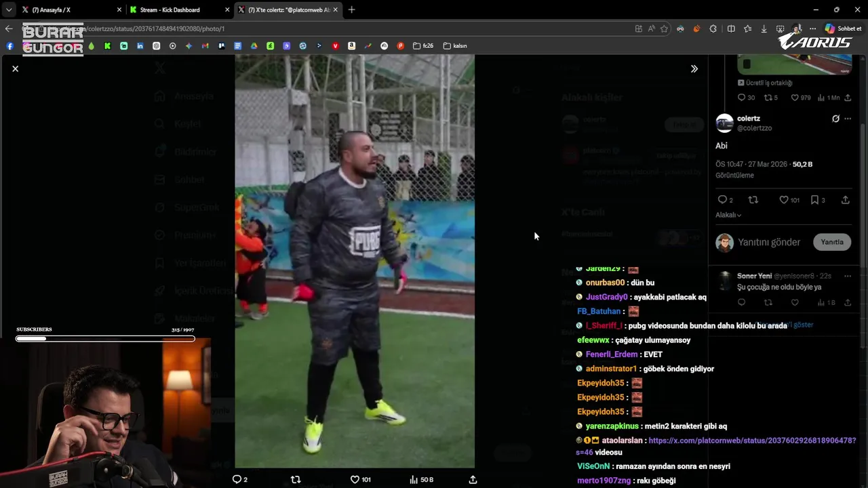Reply icon under the enlarged photo
This screenshot has height=488, width=868.
[x=237, y=479]
